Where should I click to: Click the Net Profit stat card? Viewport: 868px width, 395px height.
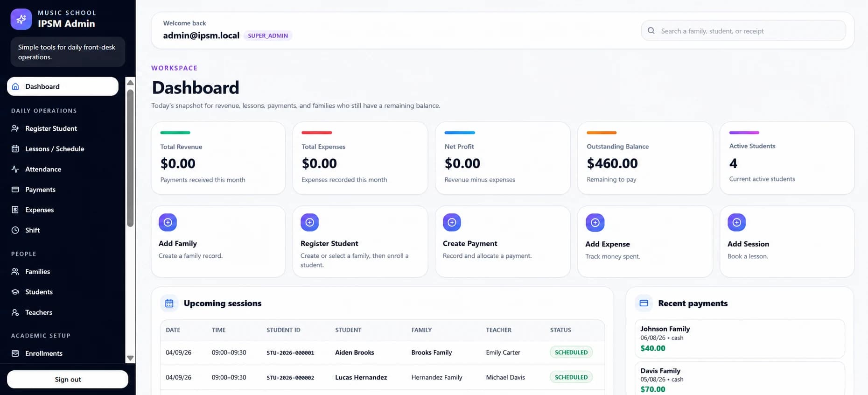[x=503, y=158]
